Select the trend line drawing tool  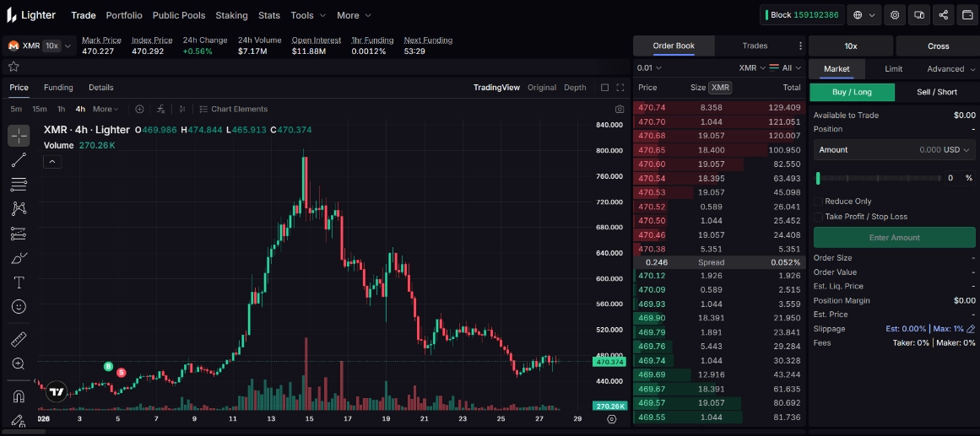(19, 160)
